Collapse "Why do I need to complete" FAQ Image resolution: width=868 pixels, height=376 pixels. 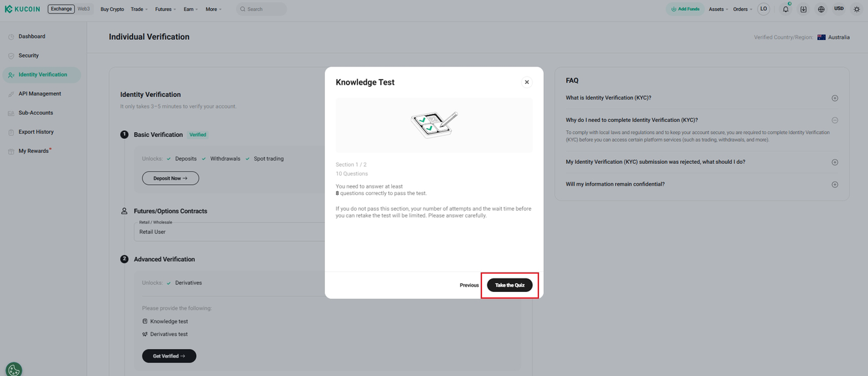pyautogui.click(x=835, y=120)
